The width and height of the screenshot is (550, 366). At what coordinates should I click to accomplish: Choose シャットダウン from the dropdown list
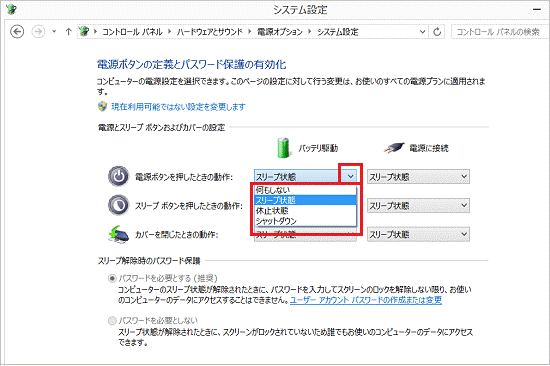click(305, 221)
